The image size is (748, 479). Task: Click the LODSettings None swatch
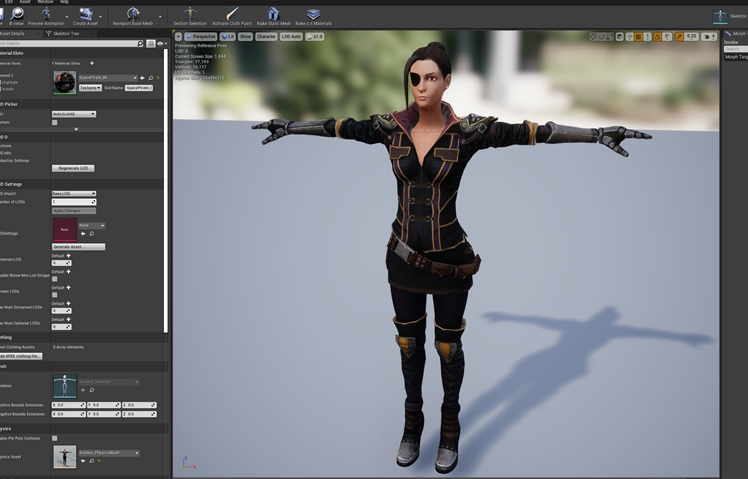pos(64,229)
